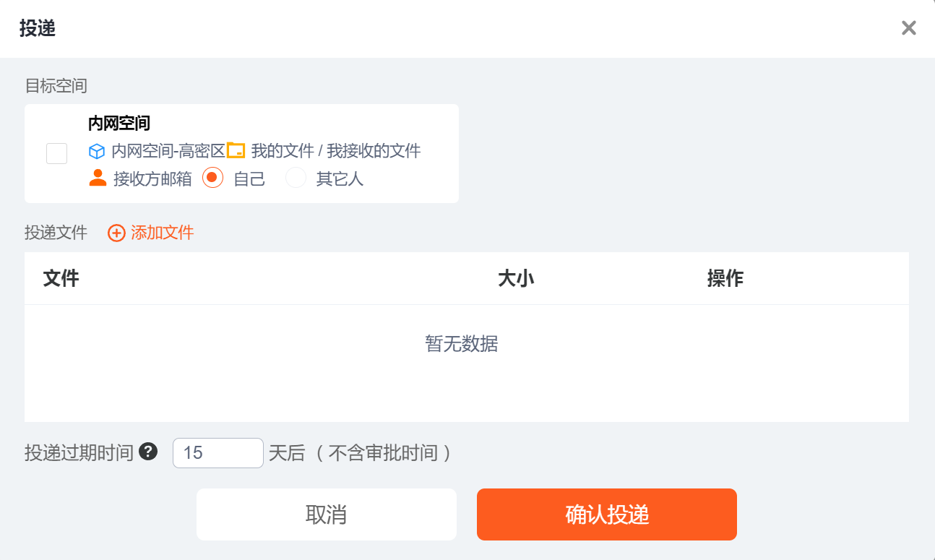Click the 添加文件 link
The height and width of the screenshot is (560, 935).
click(162, 233)
